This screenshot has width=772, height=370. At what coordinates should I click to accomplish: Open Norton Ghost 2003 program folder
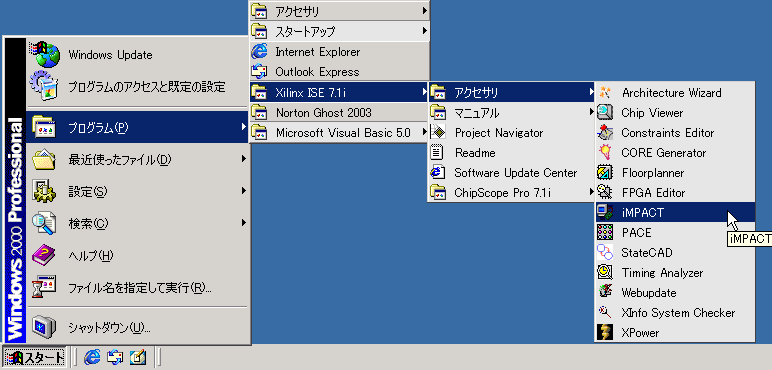339,112
